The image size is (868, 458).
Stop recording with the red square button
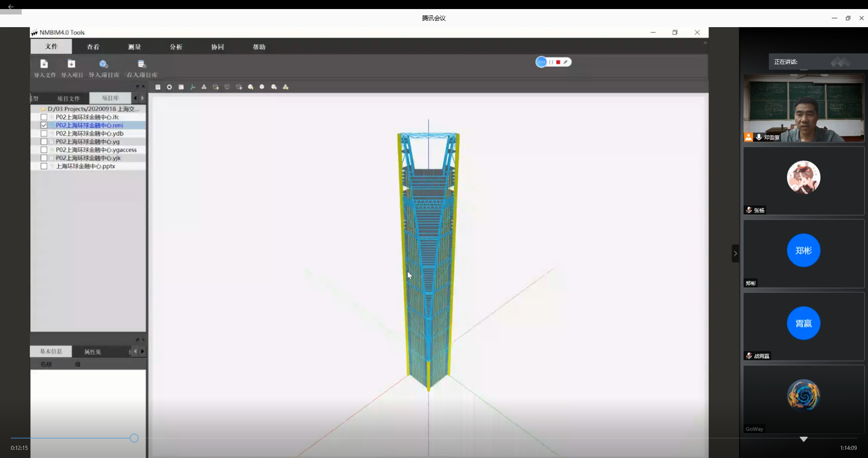[558, 62]
